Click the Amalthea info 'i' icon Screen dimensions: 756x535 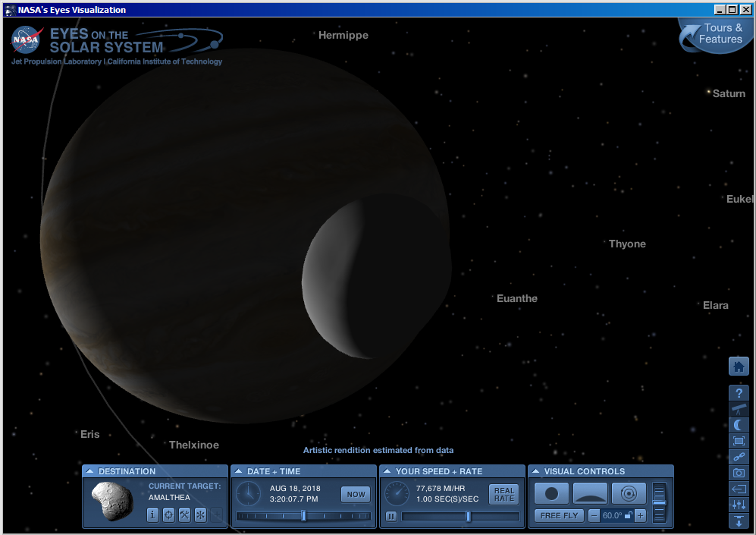pos(152,515)
